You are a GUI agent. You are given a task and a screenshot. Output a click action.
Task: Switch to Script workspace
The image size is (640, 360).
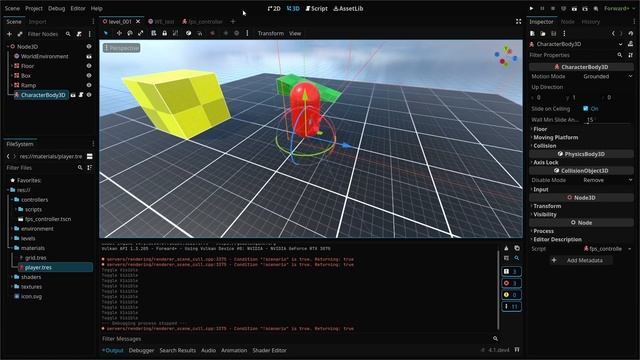(316, 8)
